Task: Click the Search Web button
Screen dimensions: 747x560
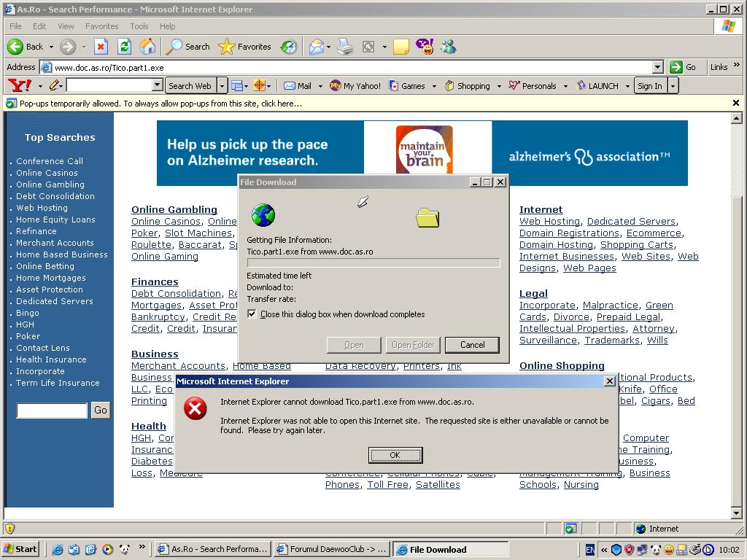Action: click(190, 86)
